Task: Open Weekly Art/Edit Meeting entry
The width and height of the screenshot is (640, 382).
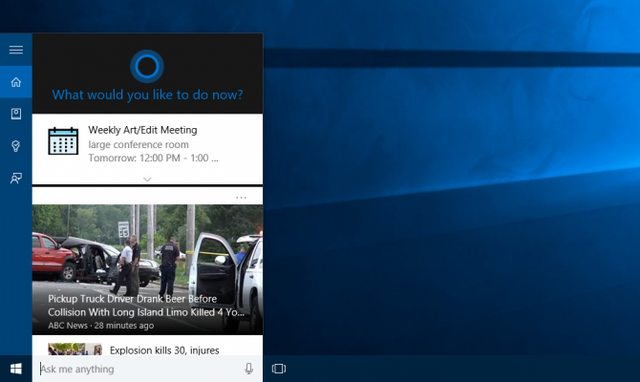Action: [x=143, y=130]
